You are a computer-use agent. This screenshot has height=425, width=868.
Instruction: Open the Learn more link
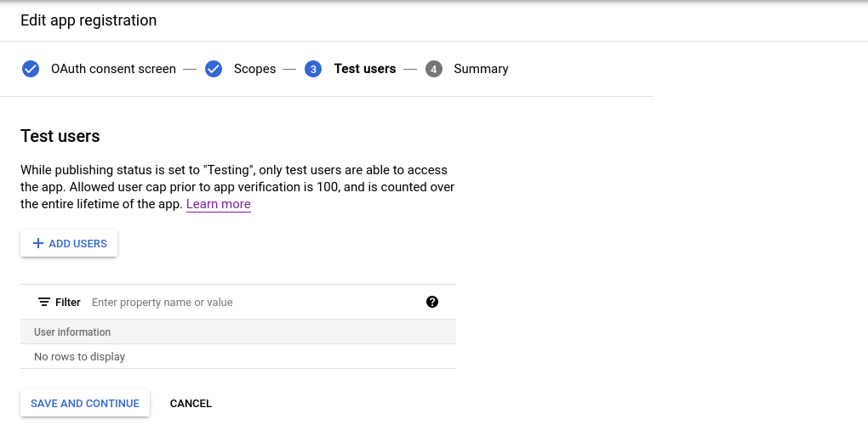(219, 204)
